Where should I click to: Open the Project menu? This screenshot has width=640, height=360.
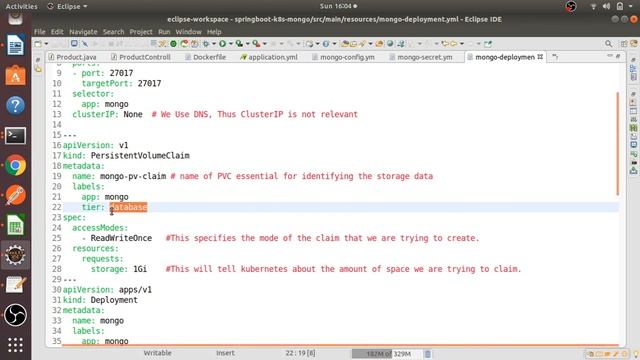141,31
